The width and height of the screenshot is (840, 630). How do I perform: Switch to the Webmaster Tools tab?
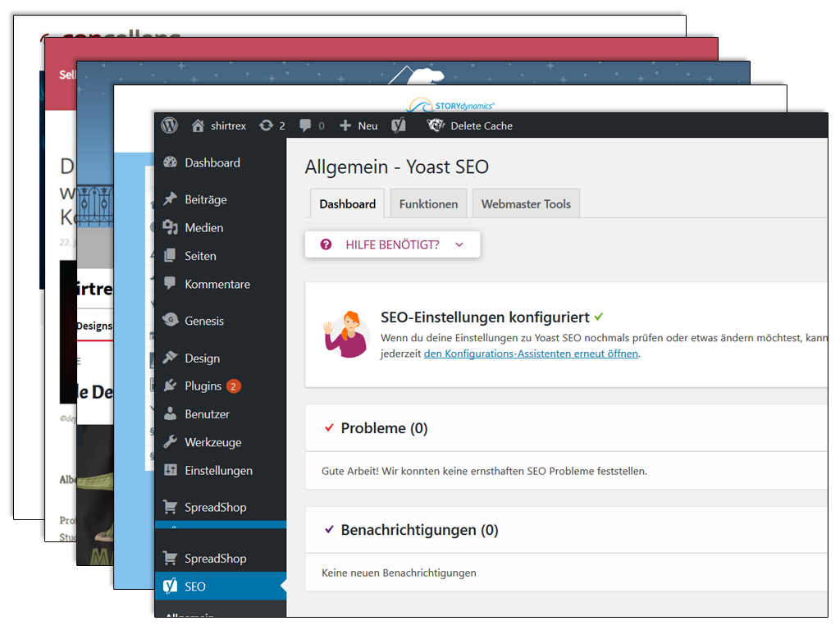coord(526,204)
